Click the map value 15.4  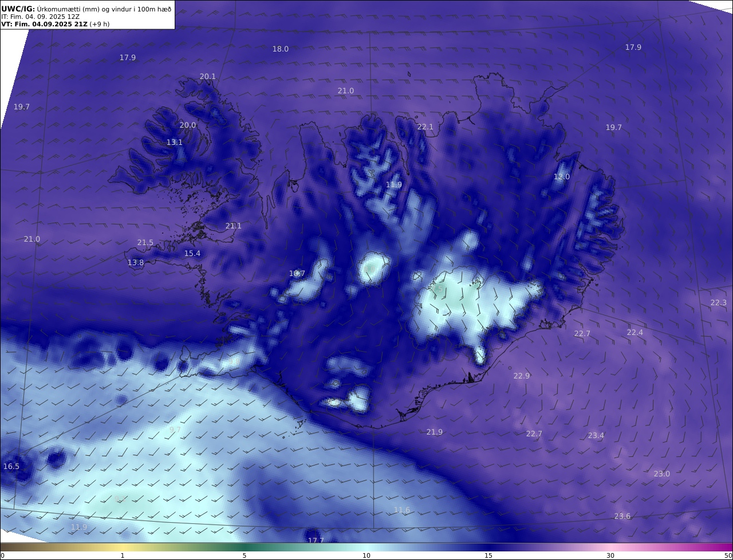point(192,254)
